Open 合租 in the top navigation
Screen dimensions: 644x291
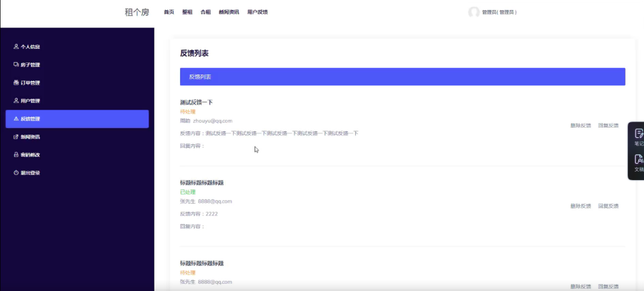point(205,13)
